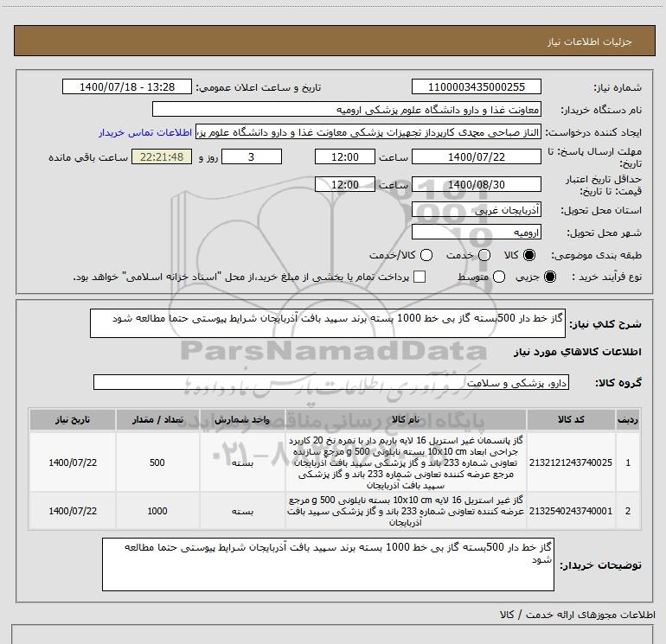The image size is (666, 644).
Task: Click the price validity date 1400/08/30 field
Action: tap(476, 185)
